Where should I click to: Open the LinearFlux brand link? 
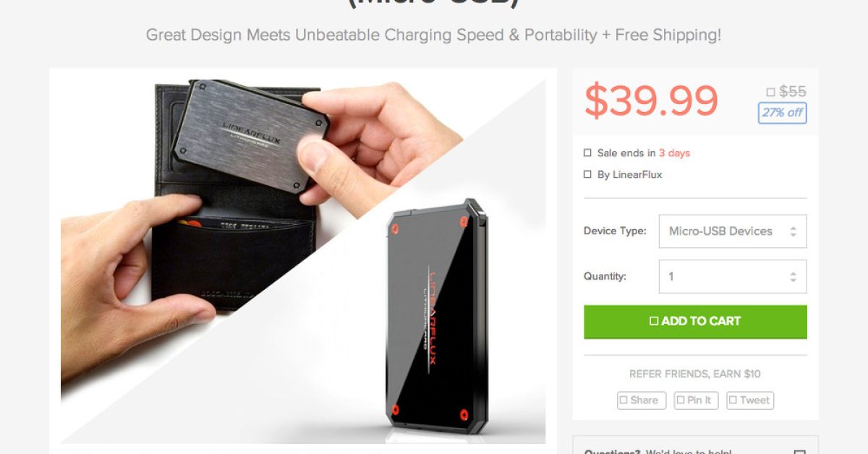(x=629, y=175)
